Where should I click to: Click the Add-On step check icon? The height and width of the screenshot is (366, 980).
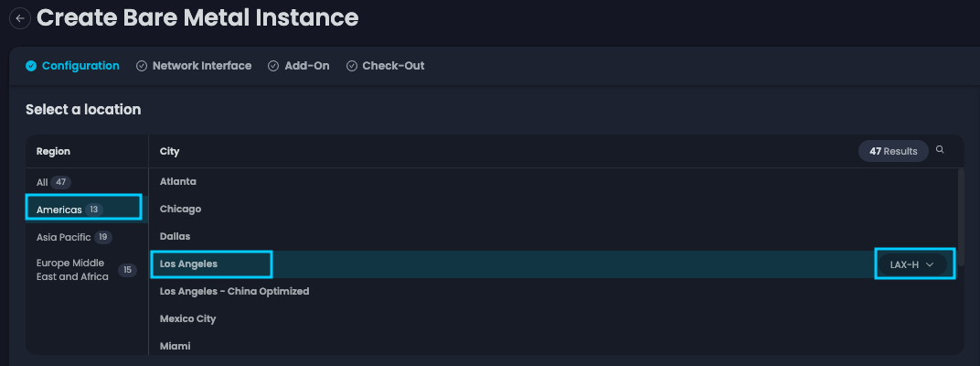[273, 66]
